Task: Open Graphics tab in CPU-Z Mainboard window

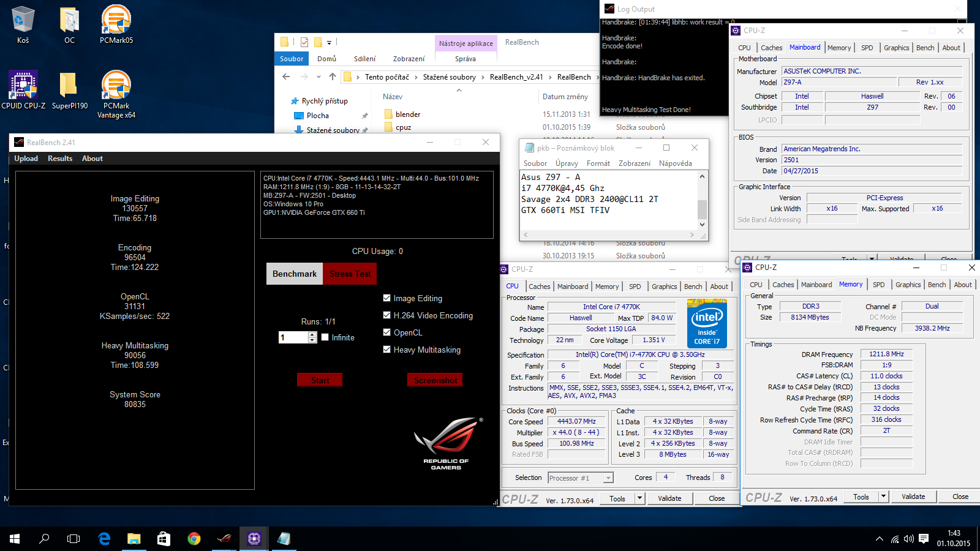Action: [x=896, y=48]
